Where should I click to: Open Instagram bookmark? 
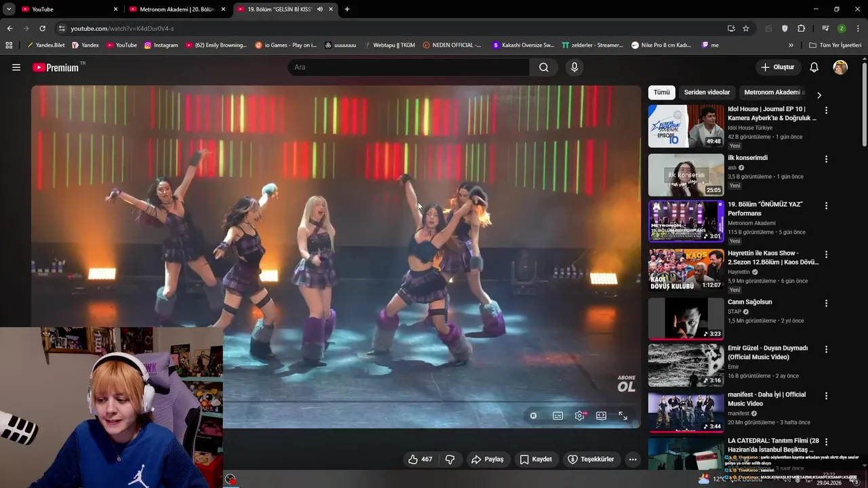click(161, 45)
